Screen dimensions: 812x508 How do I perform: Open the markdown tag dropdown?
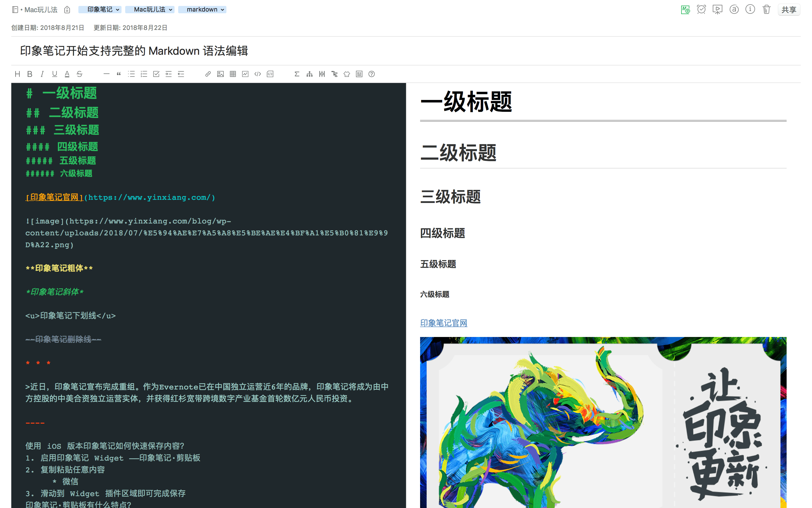(202, 9)
